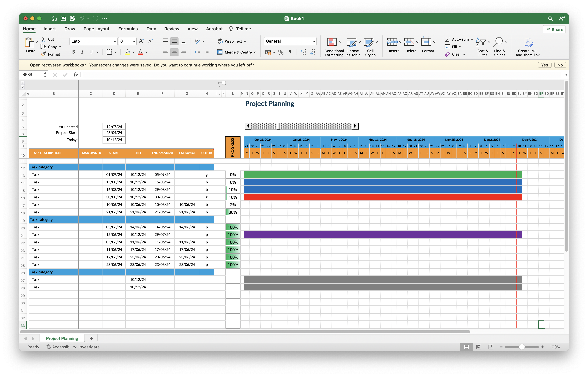Click the Insert Function fx icon

(75, 75)
